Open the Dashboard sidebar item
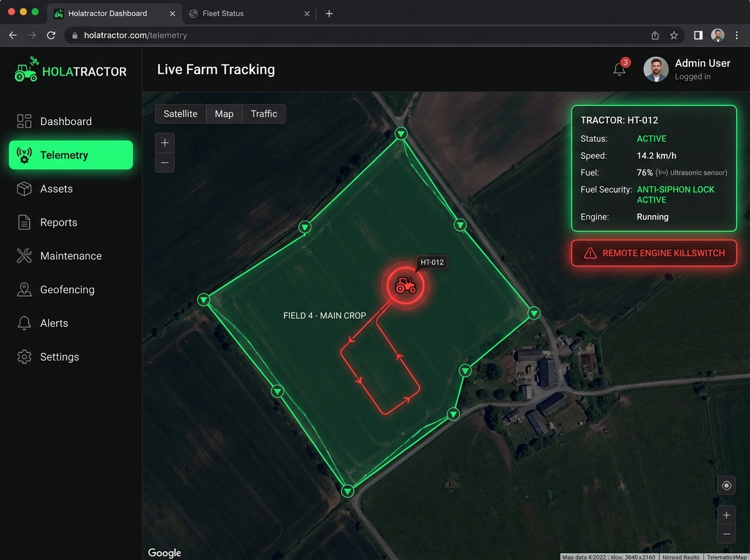This screenshot has width=750, height=560. coord(71,121)
